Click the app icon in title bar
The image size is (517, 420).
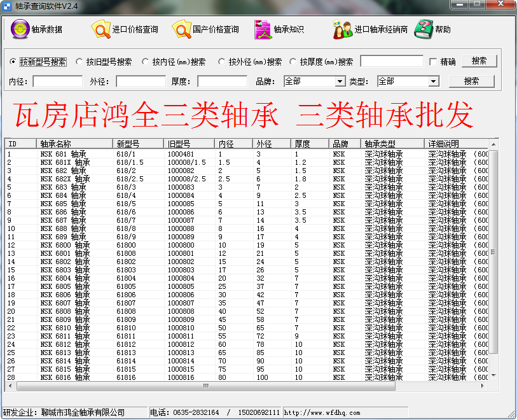coord(7,5)
